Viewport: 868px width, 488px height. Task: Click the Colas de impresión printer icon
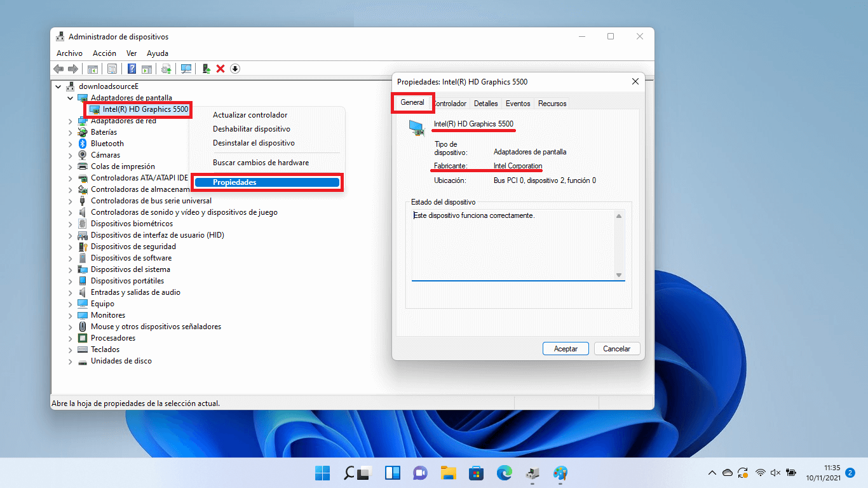(x=83, y=166)
